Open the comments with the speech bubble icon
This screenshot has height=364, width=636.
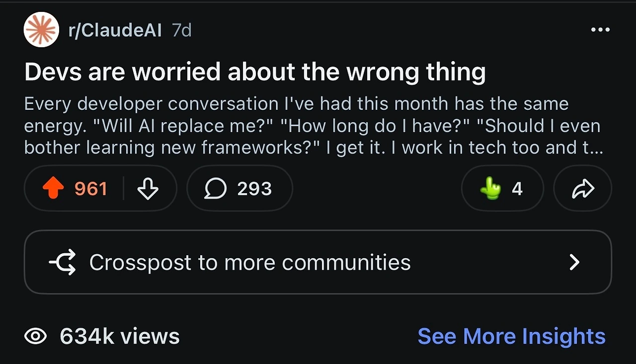point(216,189)
